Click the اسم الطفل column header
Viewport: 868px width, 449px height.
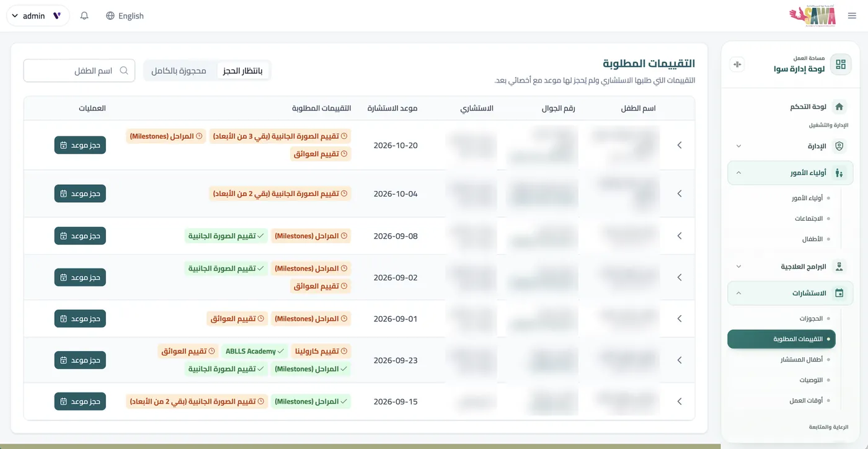638,108
